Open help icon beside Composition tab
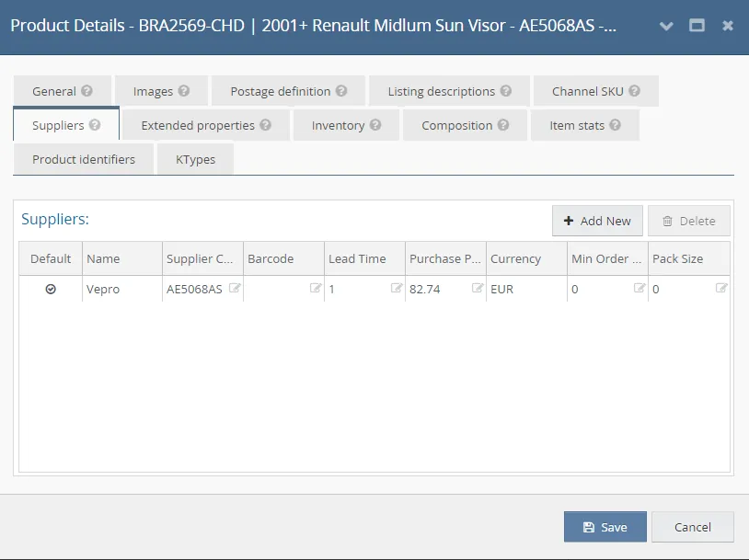 pyautogui.click(x=503, y=125)
